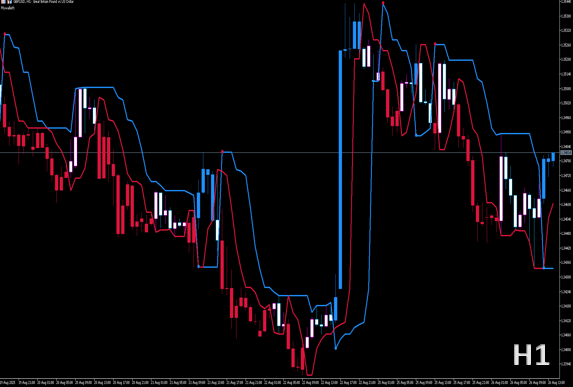Click the red dot marker at far-left blue line top

(5, 34)
